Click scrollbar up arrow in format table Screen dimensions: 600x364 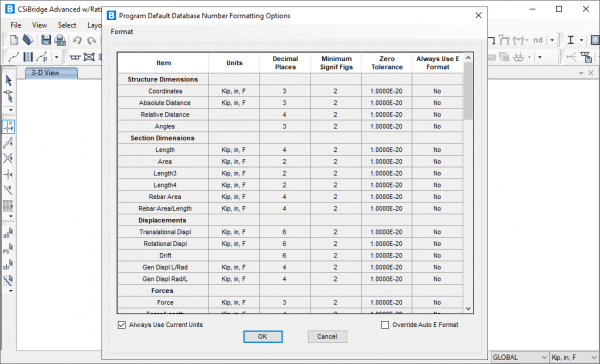(468, 57)
